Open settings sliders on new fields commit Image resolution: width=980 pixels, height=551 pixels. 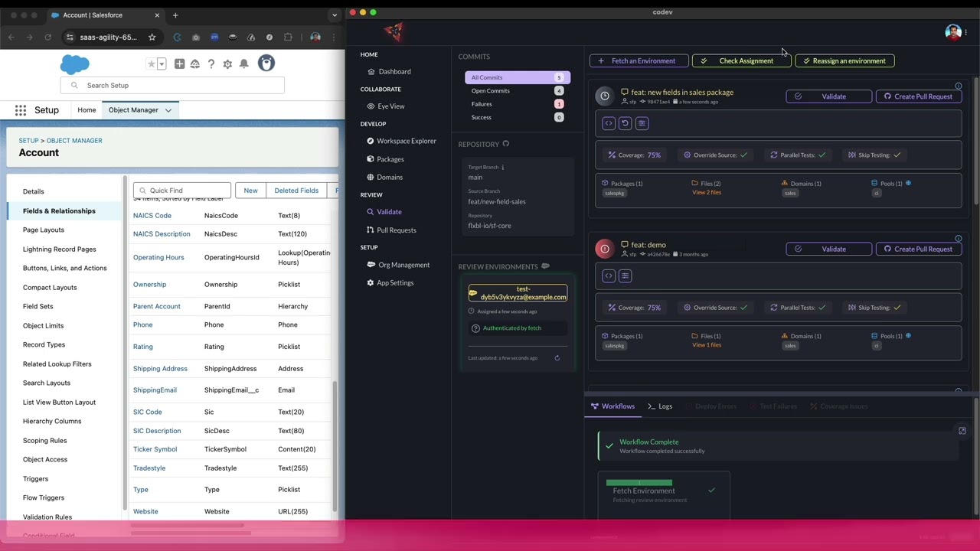pos(642,123)
